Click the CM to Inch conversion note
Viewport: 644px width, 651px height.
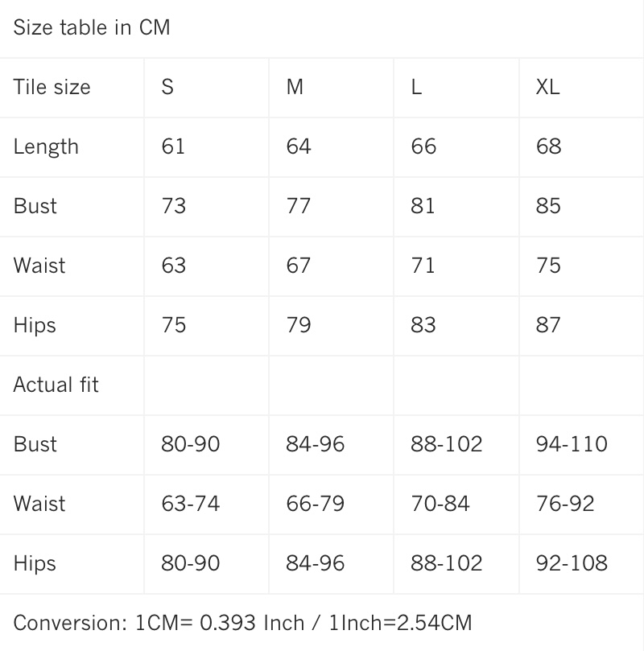[242, 623]
